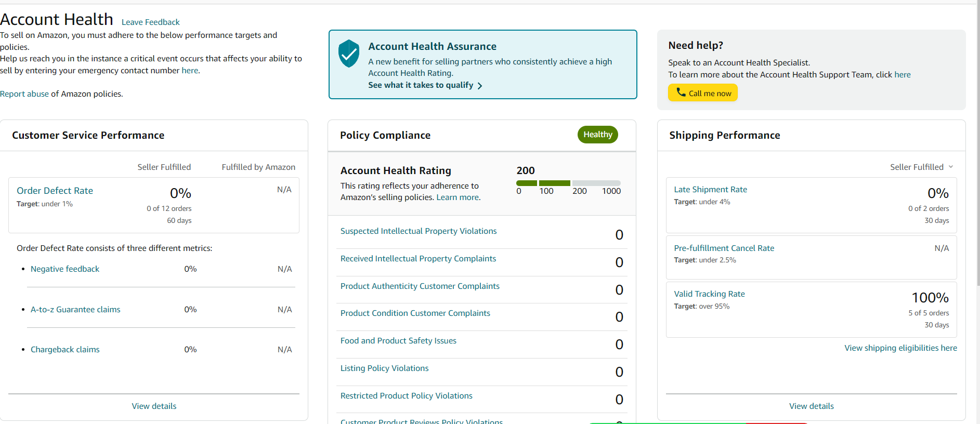Open Product Authenticity Customer Complaints
980x424 pixels.
pos(420,286)
